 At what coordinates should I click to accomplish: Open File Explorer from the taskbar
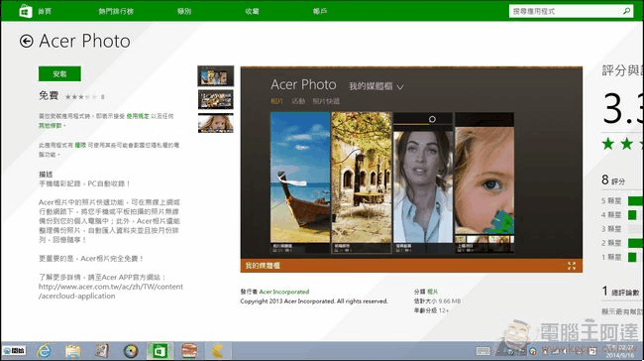click(x=73, y=351)
